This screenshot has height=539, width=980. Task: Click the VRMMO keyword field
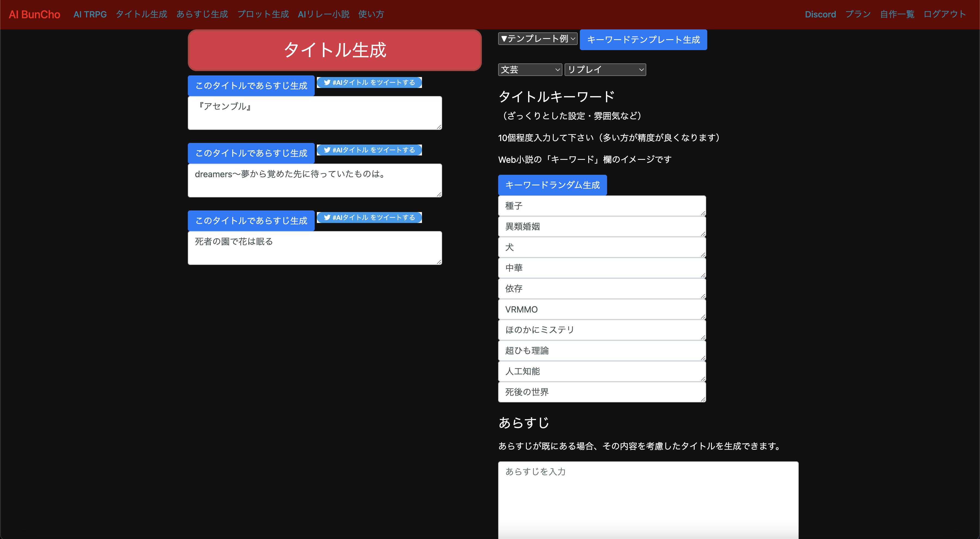pos(601,310)
